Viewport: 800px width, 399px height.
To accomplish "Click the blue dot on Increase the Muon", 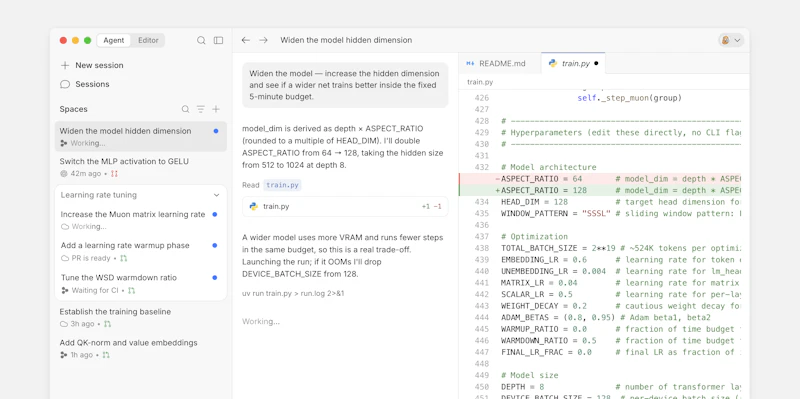I will [x=214, y=214].
